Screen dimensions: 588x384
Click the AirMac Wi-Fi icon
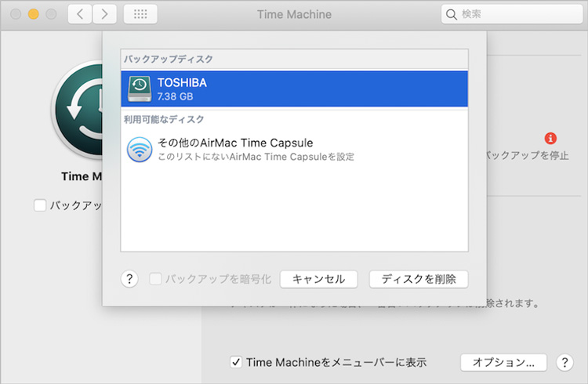click(x=140, y=149)
